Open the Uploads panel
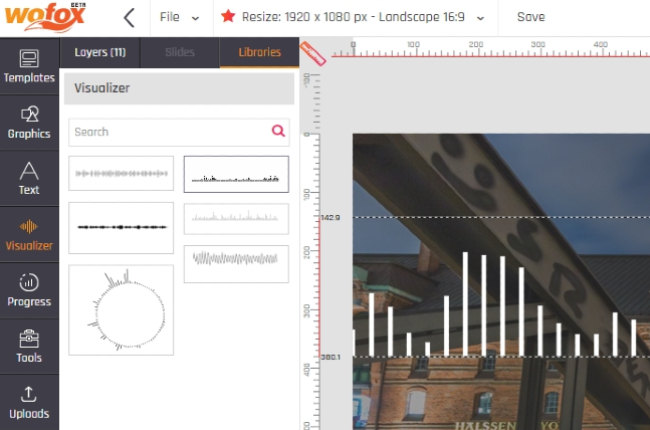 29,402
